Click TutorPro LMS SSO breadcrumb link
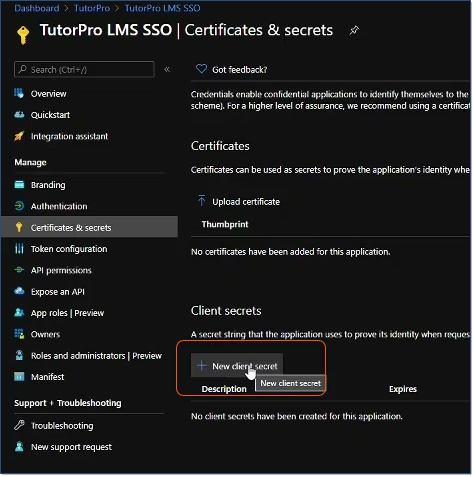The image size is (474, 477). pos(163,8)
